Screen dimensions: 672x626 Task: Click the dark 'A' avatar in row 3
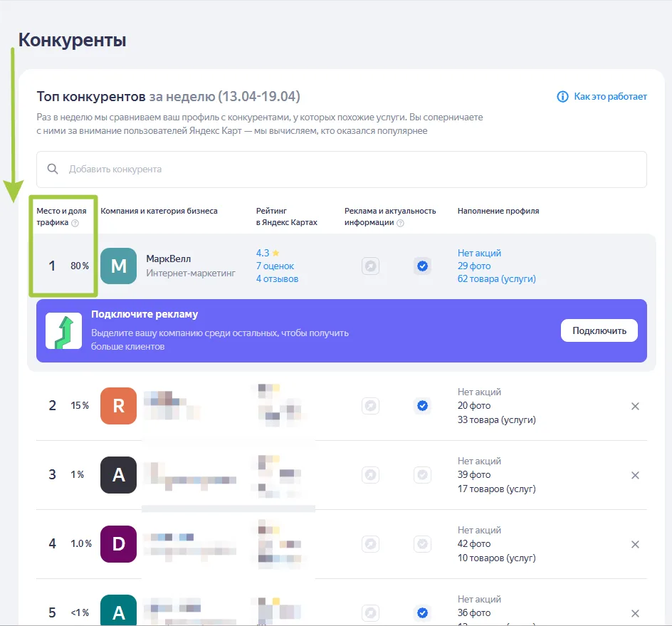coord(119,475)
